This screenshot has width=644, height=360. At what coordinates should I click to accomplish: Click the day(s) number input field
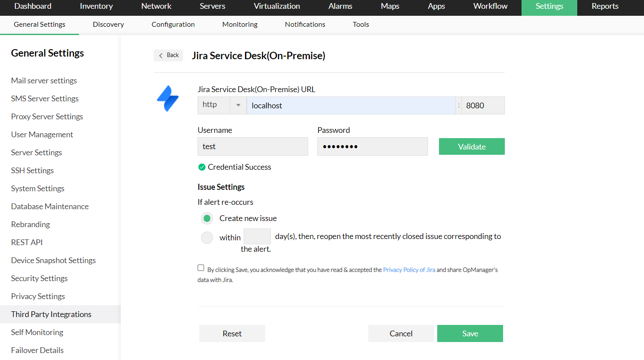[257, 236]
